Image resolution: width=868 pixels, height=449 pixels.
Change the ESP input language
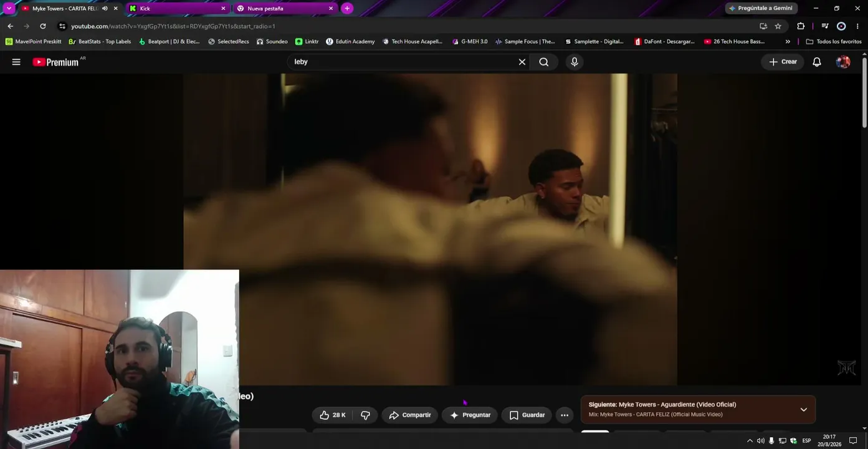806,441
